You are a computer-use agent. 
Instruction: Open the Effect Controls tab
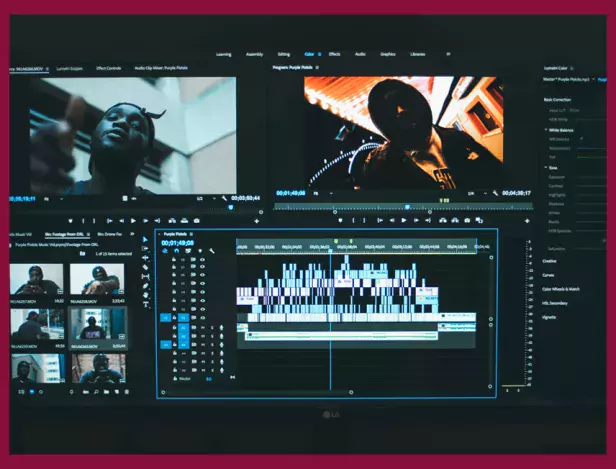coord(108,68)
